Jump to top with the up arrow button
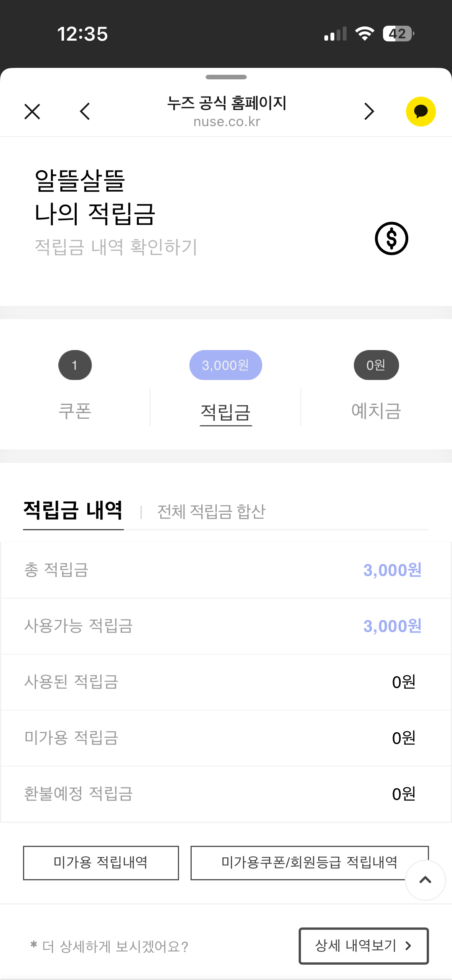452x980 pixels. [425, 880]
